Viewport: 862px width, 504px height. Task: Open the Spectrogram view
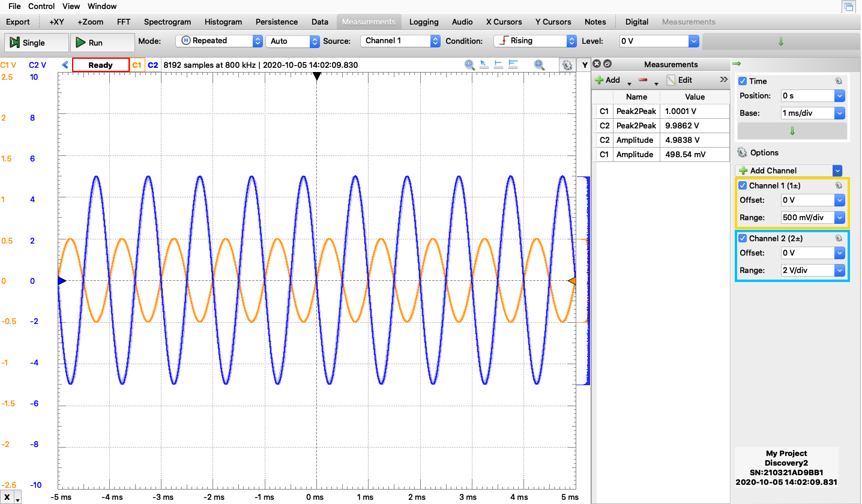pyautogui.click(x=167, y=22)
